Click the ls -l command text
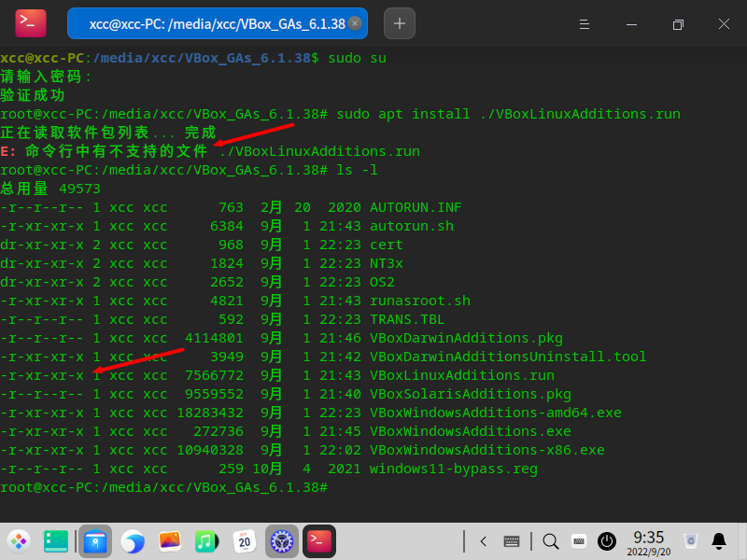This screenshot has height=560, width=747. point(357,170)
